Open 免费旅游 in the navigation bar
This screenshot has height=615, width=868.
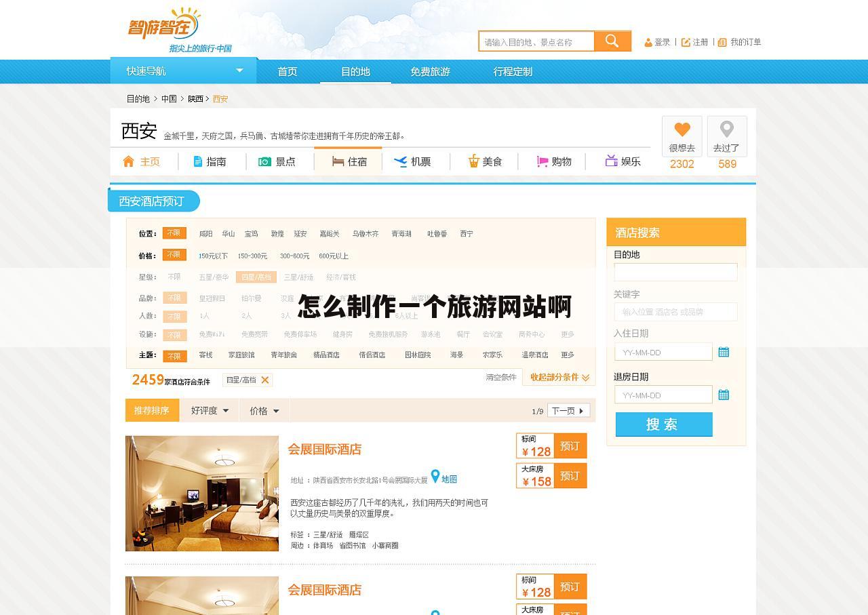tap(430, 72)
